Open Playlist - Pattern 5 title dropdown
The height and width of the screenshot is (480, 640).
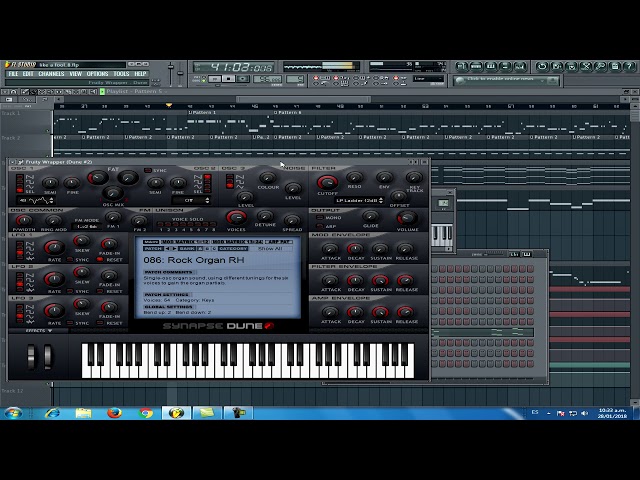coord(135,92)
